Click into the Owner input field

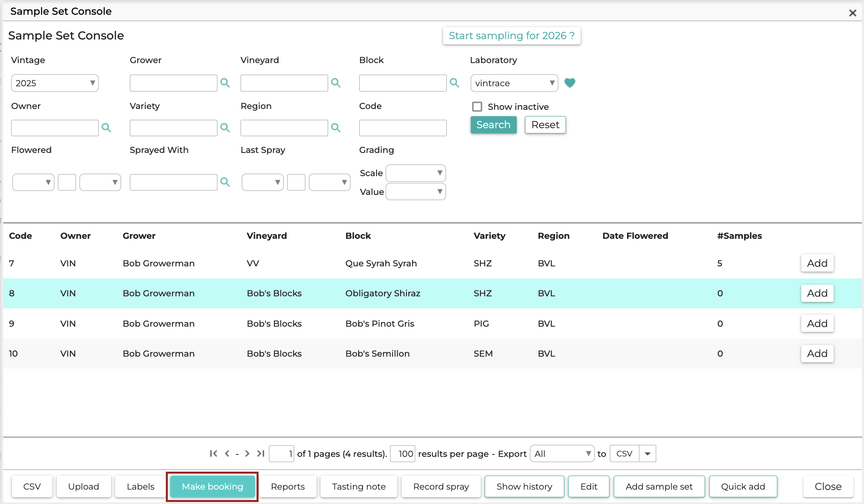(x=55, y=128)
